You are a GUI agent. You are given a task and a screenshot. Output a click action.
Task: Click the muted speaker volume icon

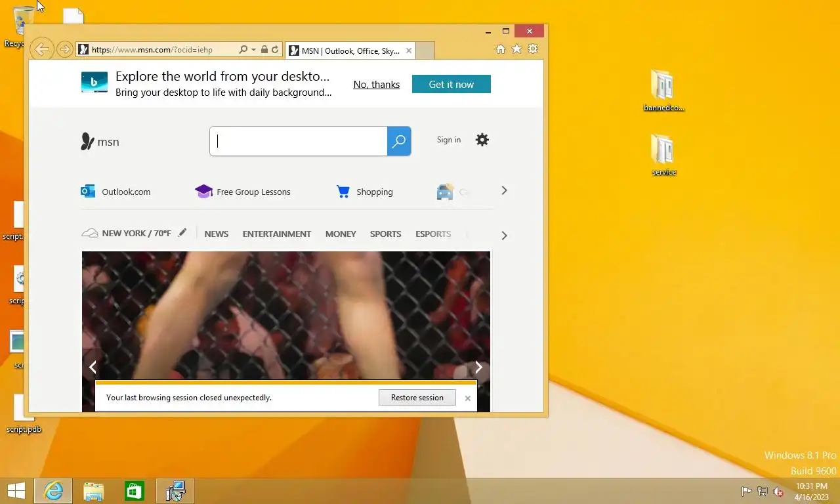click(x=778, y=492)
